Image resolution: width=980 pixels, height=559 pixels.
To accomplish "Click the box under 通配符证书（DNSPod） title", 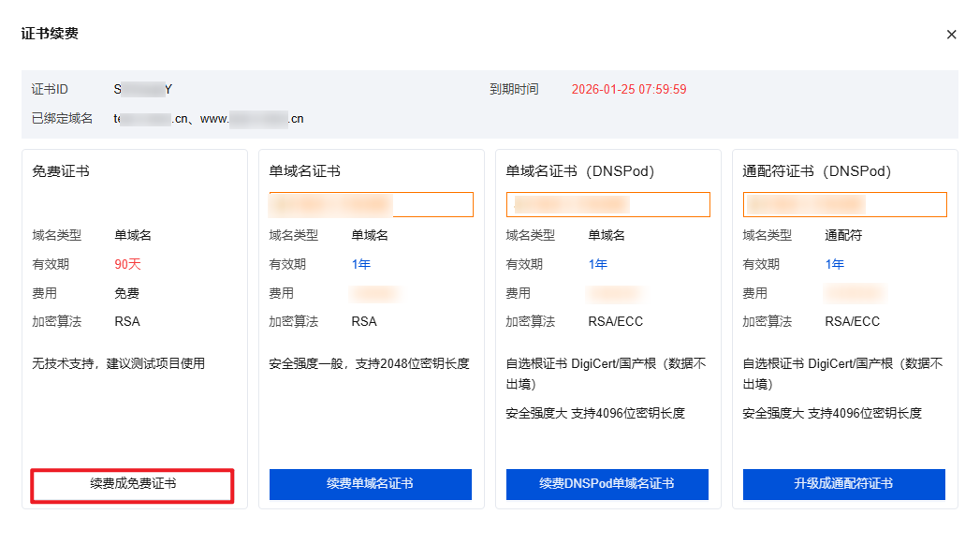I will coord(844,205).
